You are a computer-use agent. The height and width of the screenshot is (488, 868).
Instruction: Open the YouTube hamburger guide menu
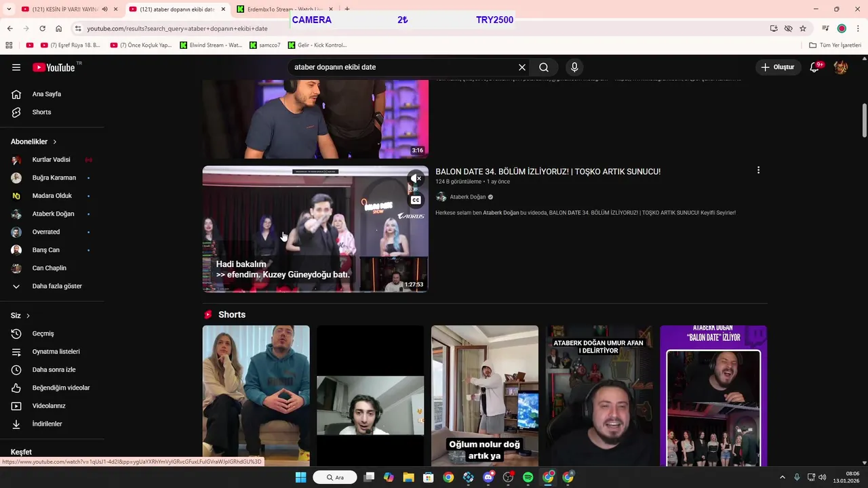point(16,67)
